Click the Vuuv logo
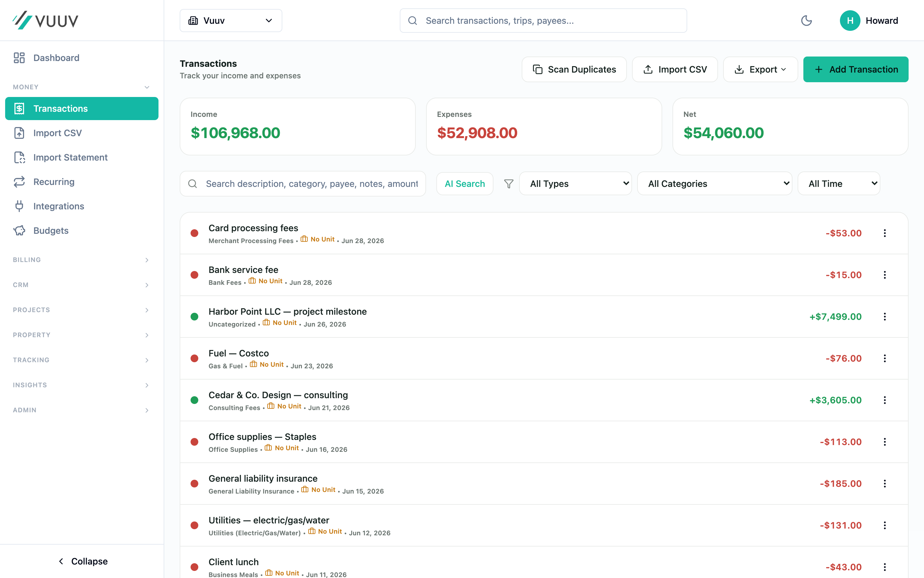 (46, 20)
